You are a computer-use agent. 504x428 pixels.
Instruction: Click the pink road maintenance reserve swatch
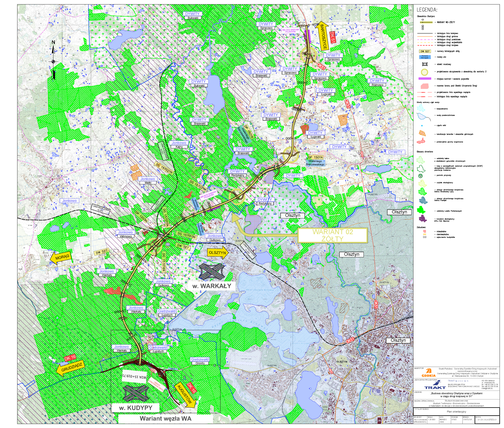(425, 86)
